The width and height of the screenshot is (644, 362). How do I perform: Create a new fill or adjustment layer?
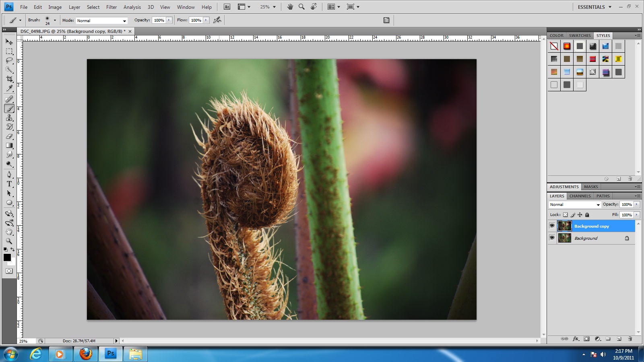click(x=598, y=339)
